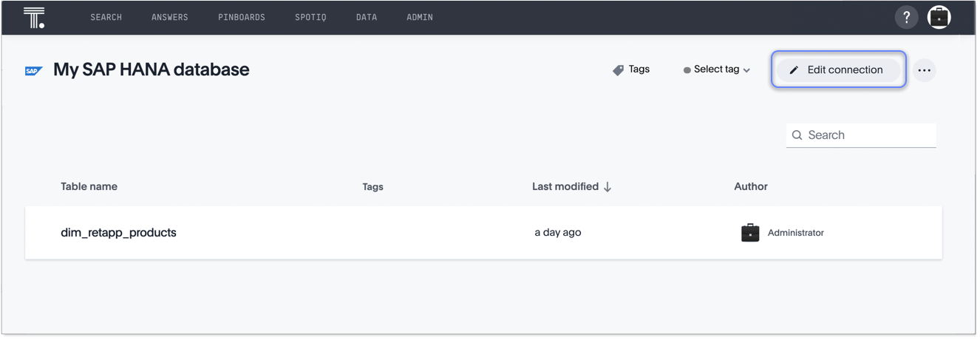Go to the SEARCH menu item
Screen dimensions: 980x340
click(x=106, y=17)
